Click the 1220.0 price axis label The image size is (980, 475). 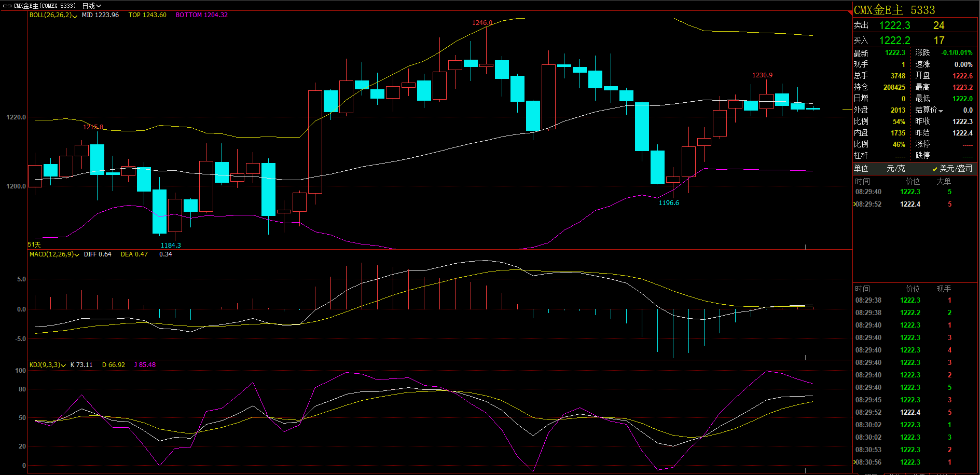point(16,117)
